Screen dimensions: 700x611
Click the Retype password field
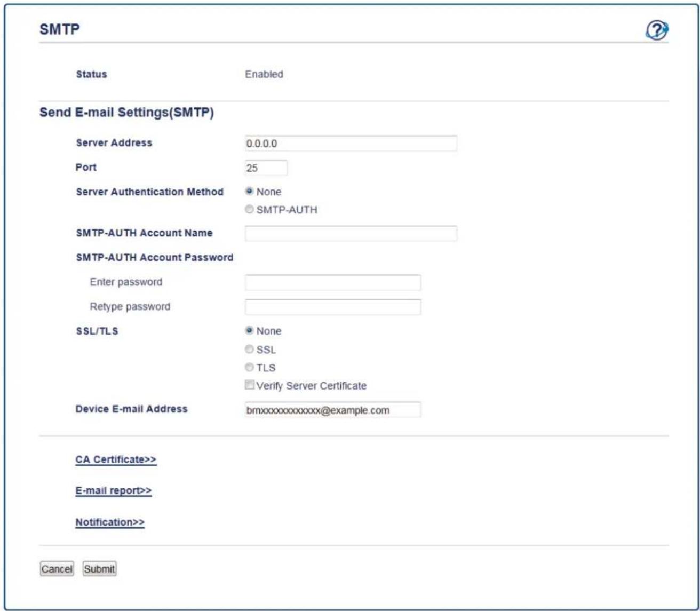332,307
